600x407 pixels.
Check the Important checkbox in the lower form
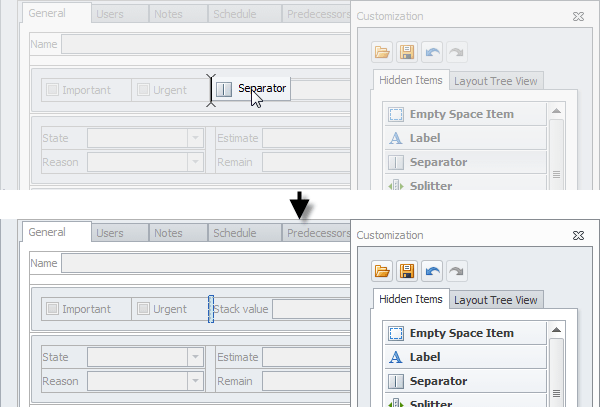[x=53, y=309]
